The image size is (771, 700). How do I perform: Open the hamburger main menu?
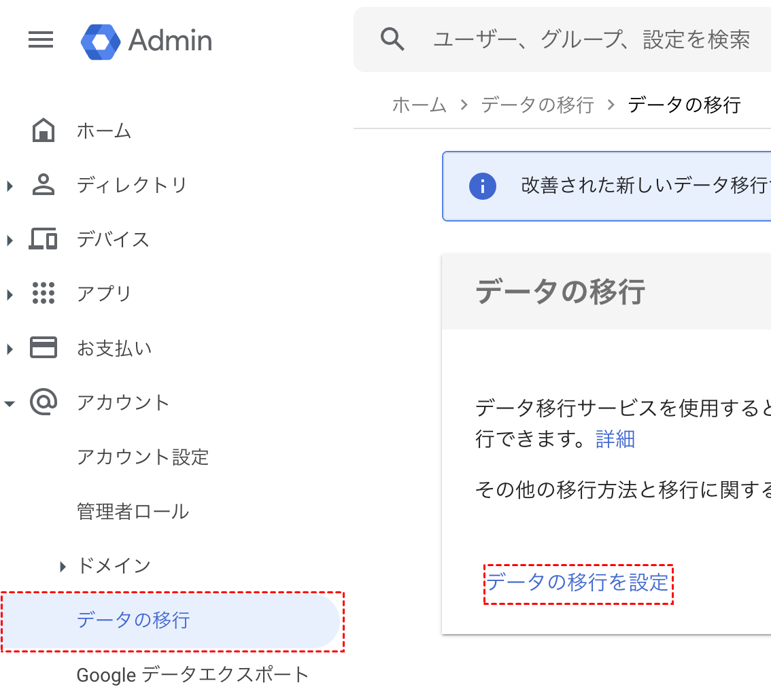pos(41,40)
